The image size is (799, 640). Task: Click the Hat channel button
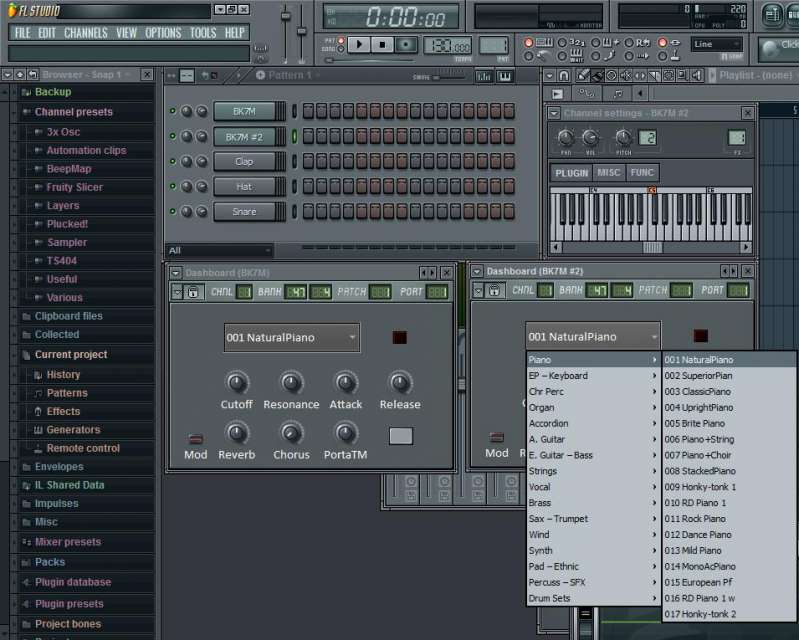pyautogui.click(x=244, y=186)
